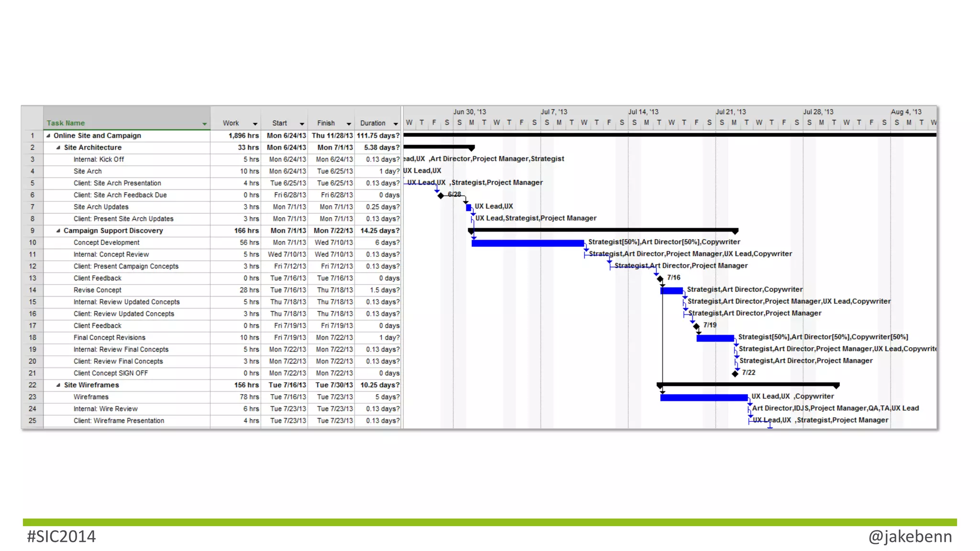
Task: Select the Wireframes blue Gantt bar
Action: [x=703, y=397]
